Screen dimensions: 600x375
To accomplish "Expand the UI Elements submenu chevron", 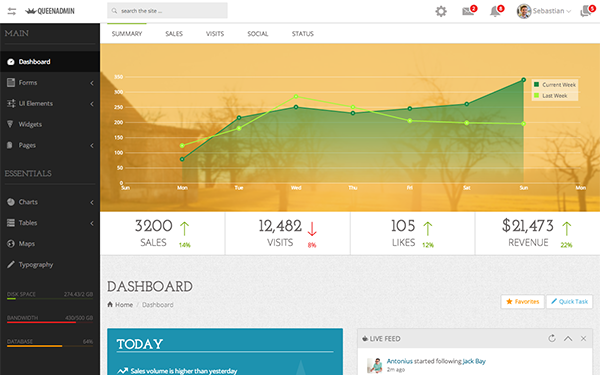I will (x=92, y=104).
